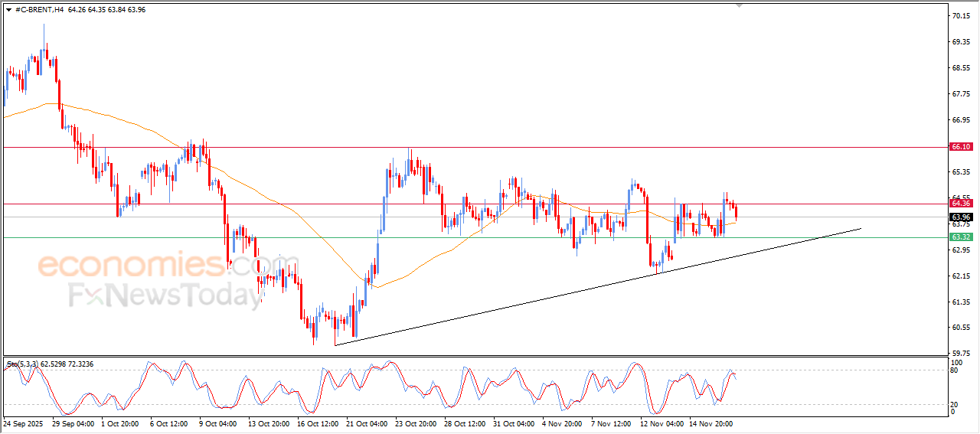This screenshot has height=434, width=980.
Task: Click the 24 Sep 2025 date label
Action: [24, 423]
